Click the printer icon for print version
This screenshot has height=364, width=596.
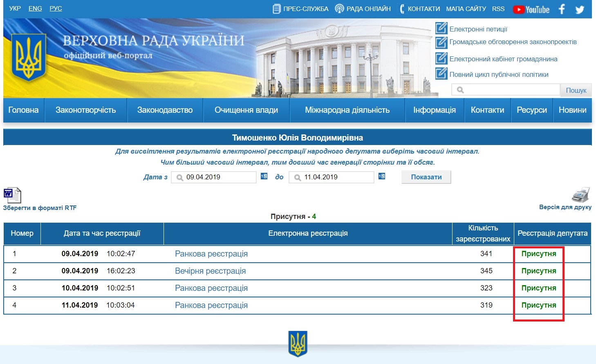[580, 195]
